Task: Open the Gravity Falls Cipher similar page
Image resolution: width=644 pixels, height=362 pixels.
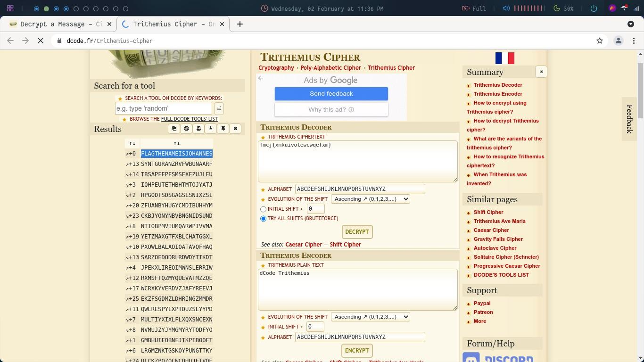Action: (498, 239)
